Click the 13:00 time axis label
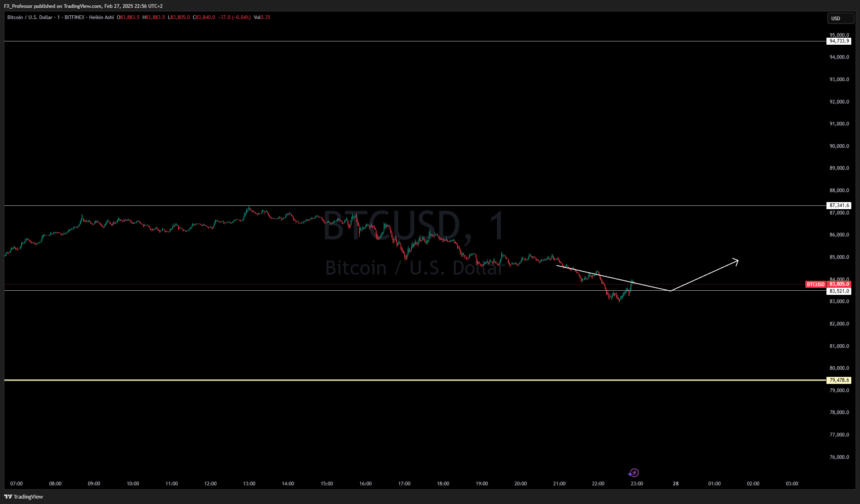This screenshot has width=860, height=504. tap(249, 483)
